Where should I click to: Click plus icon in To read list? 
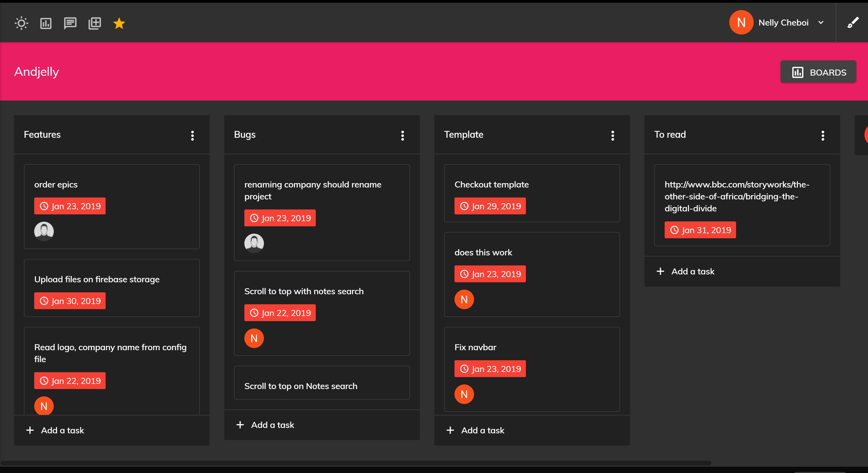point(660,271)
